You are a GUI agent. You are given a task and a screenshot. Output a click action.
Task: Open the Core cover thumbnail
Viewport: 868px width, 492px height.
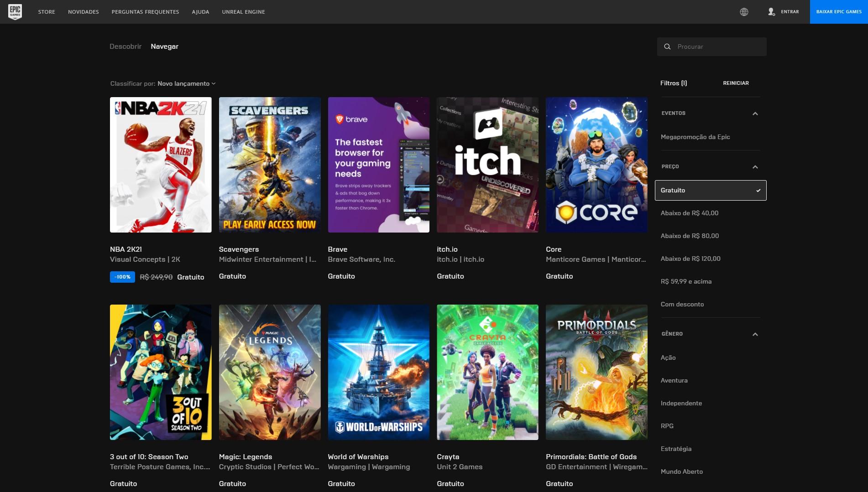click(x=596, y=165)
